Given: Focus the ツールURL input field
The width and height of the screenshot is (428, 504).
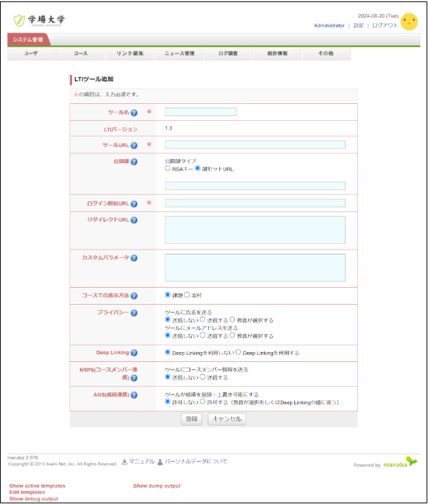Looking at the screenshot, I should tap(255, 145).
